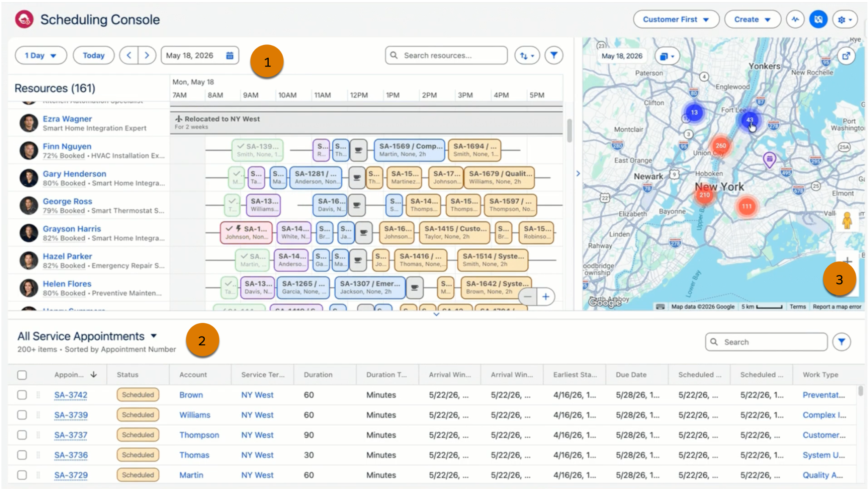Open map keyboard shortcuts icon
868x489 pixels.
tap(660, 306)
